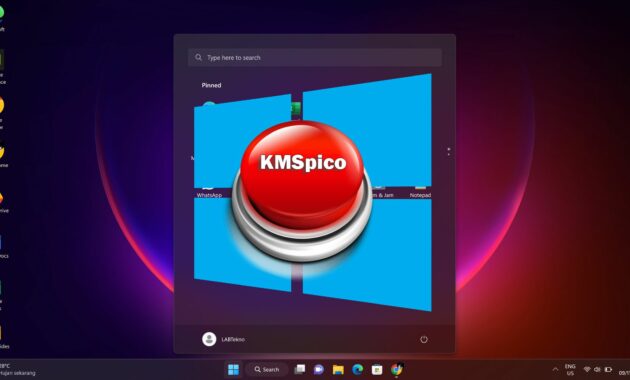Viewport: 630px width, 380px height.
Task: Check the battery tray icon
Action: click(x=608, y=370)
